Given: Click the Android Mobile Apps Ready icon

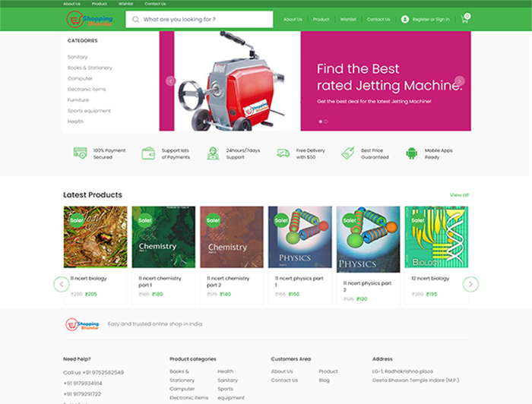Looking at the screenshot, I should coord(412,153).
